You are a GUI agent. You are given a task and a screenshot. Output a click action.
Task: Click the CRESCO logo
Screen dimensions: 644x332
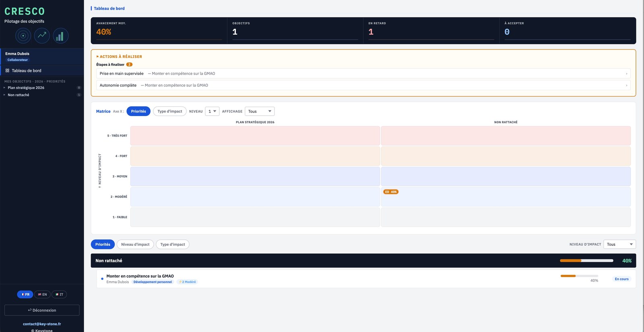[25, 12]
